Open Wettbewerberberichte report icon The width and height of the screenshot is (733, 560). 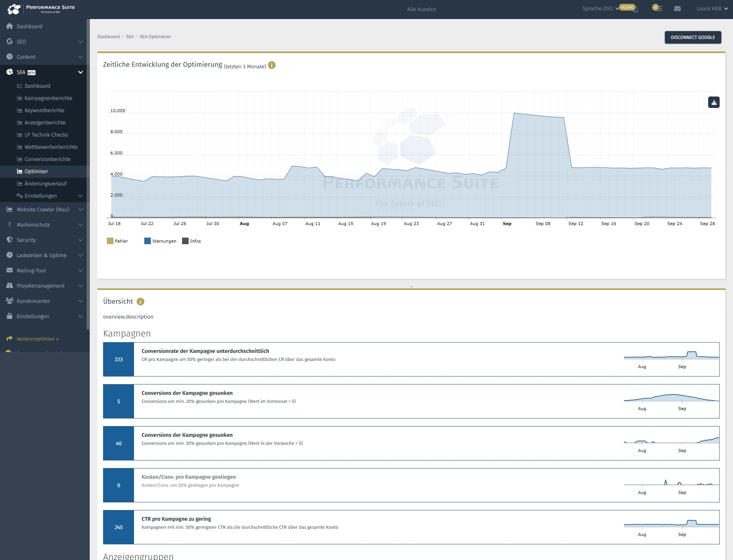[x=19, y=146]
